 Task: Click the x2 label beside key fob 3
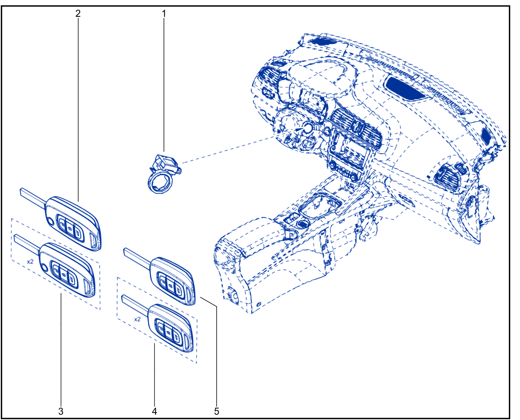pyautogui.click(x=30, y=262)
